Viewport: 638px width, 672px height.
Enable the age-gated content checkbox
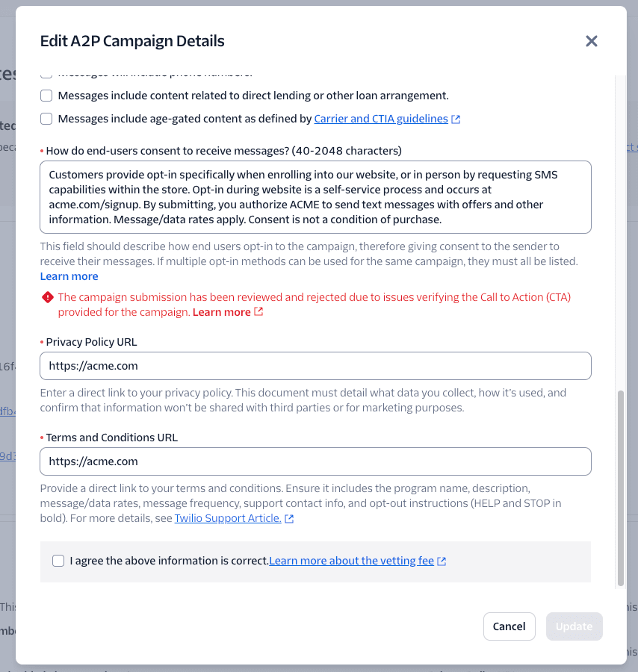[46, 118]
